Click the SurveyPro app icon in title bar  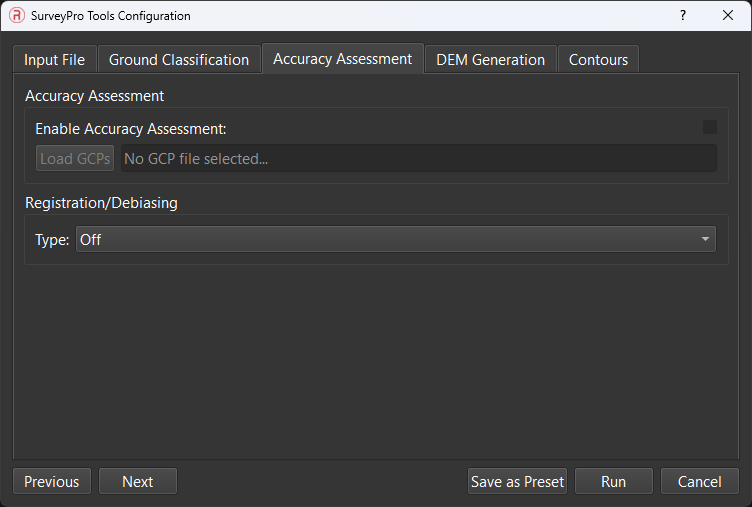[x=17, y=16]
